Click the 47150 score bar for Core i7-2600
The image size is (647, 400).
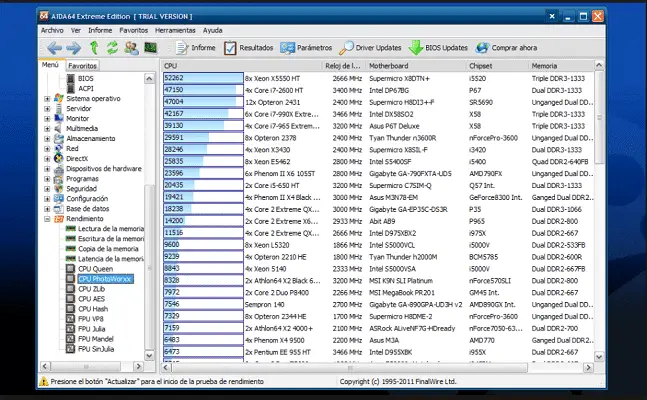[x=203, y=90]
